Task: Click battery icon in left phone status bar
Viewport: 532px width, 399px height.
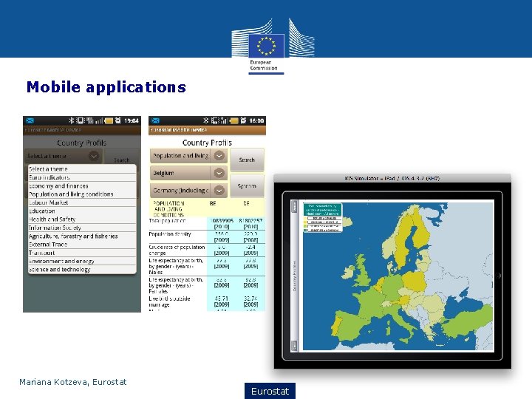Action: coord(109,120)
